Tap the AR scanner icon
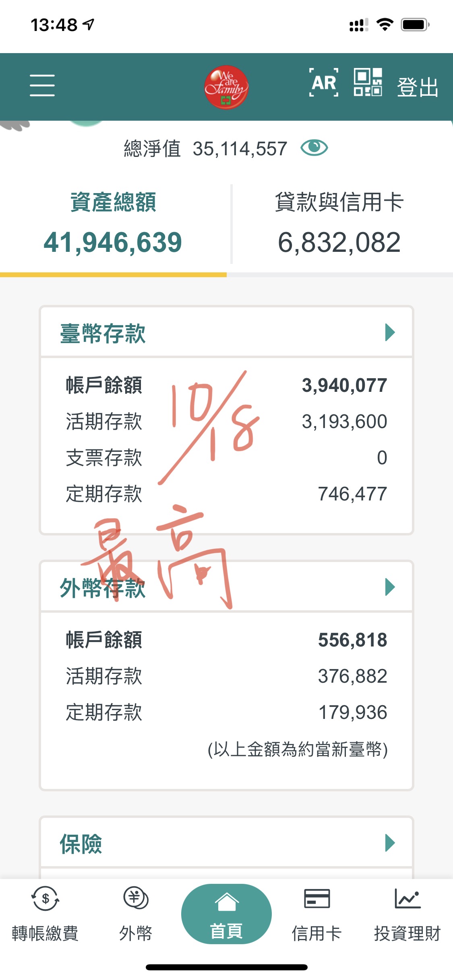453x980 pixels. pyautogui.click(x=324, y=83)
